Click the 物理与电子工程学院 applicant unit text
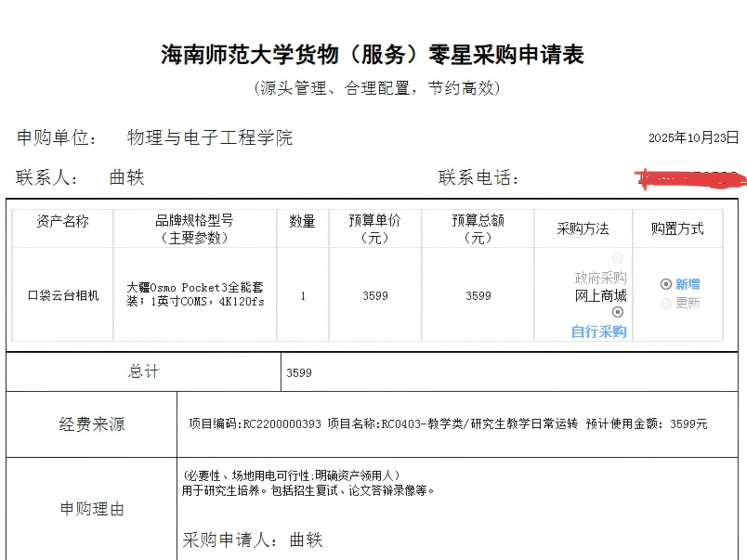 tap(209, 137)
